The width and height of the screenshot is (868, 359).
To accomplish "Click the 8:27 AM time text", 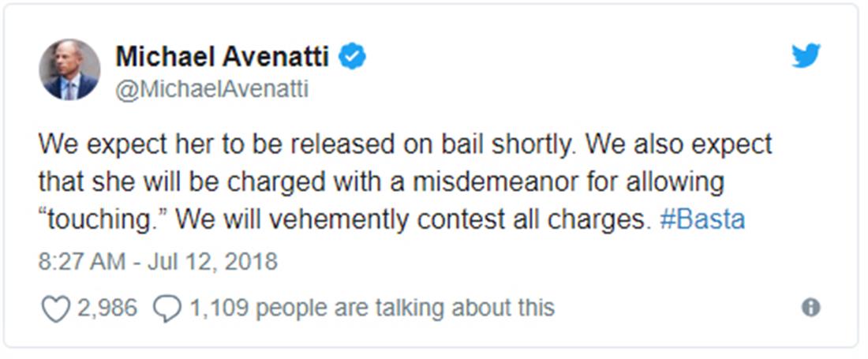I will click(x=80, y=261).
